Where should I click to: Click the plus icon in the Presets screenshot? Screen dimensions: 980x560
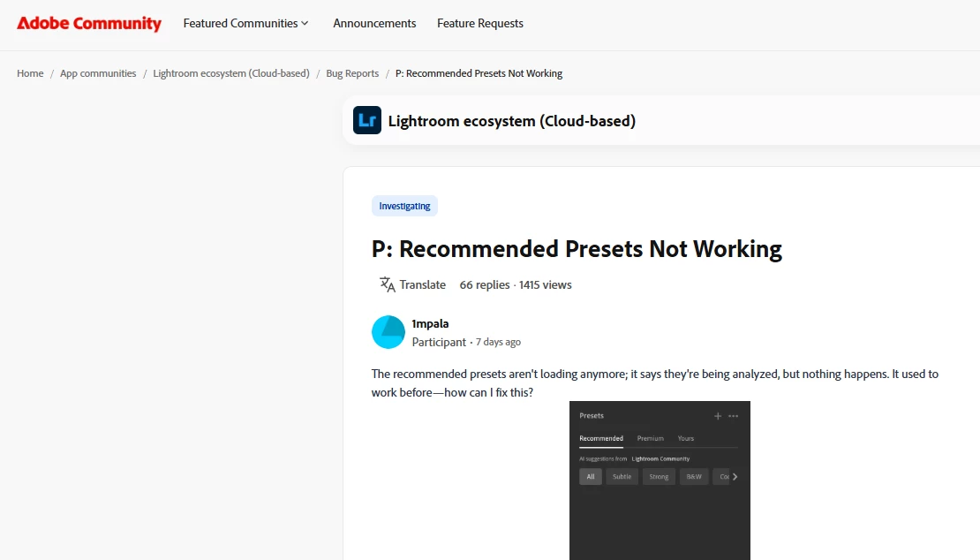[x=718, y=416]
